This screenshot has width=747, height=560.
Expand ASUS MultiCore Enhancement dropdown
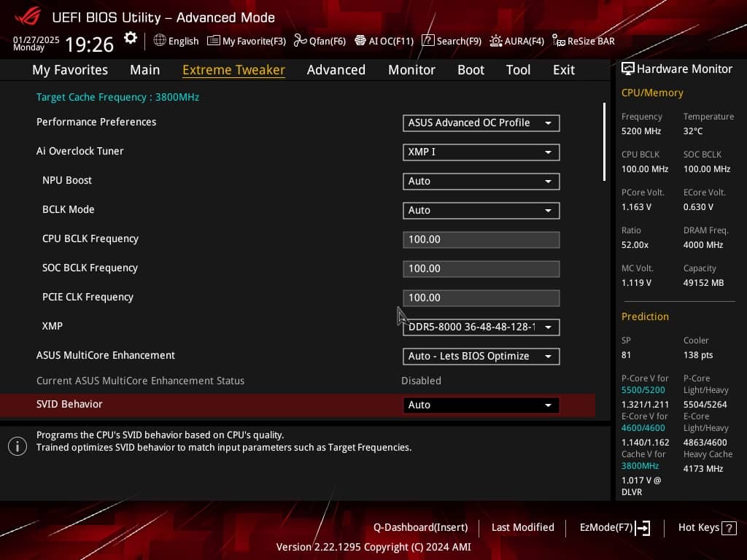point(481,356)
